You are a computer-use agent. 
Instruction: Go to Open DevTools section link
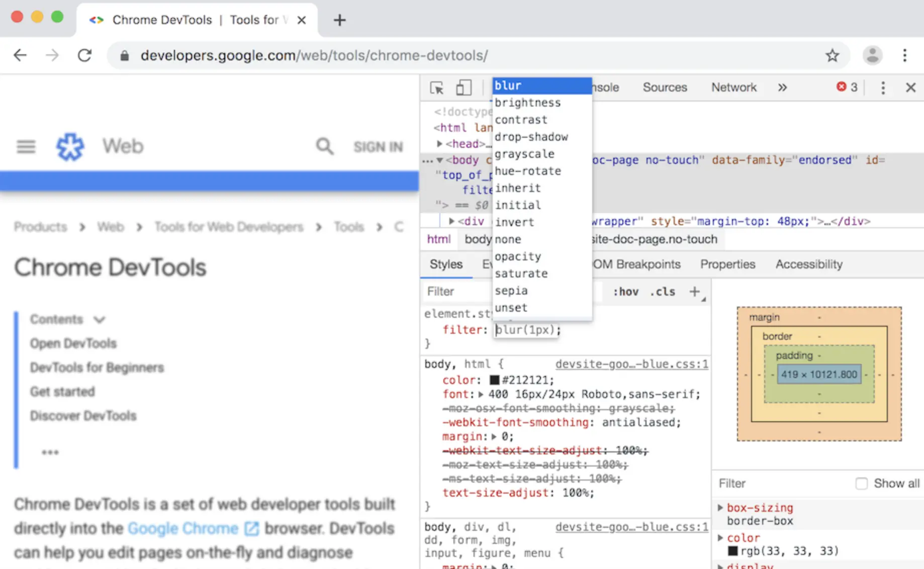[x=73, y=343]
